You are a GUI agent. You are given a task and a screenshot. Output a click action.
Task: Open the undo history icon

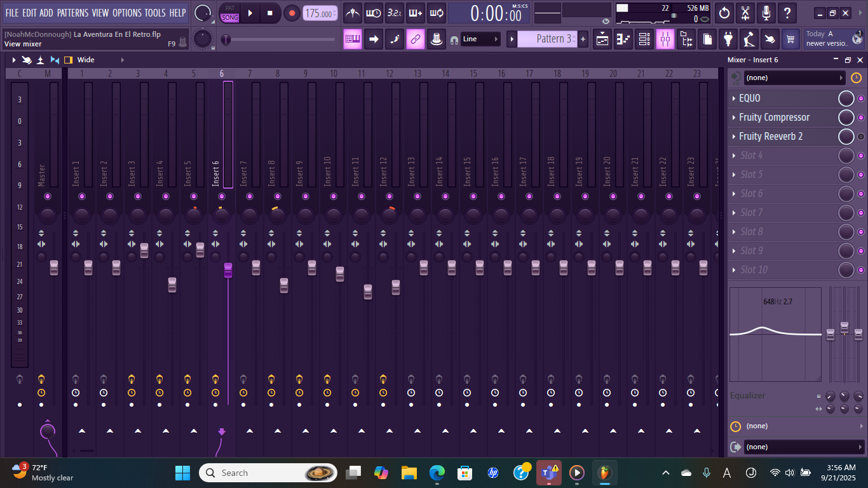[724, 13]
